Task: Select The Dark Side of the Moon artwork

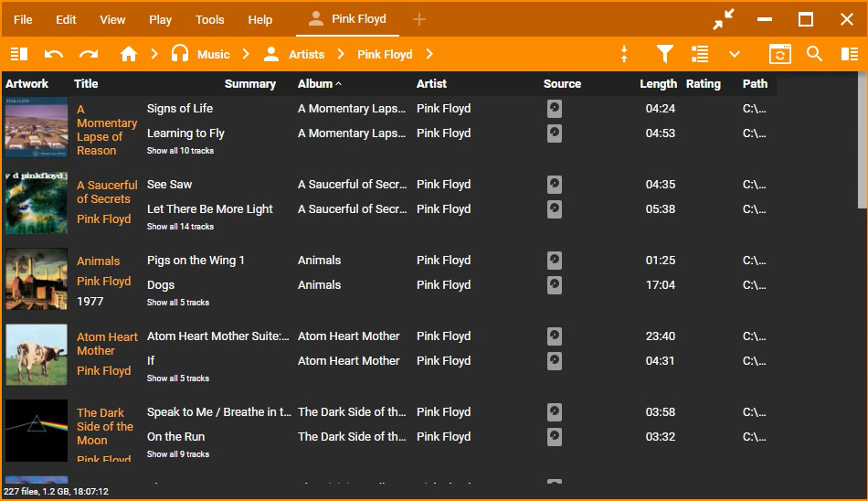Action: coord(37,430)
